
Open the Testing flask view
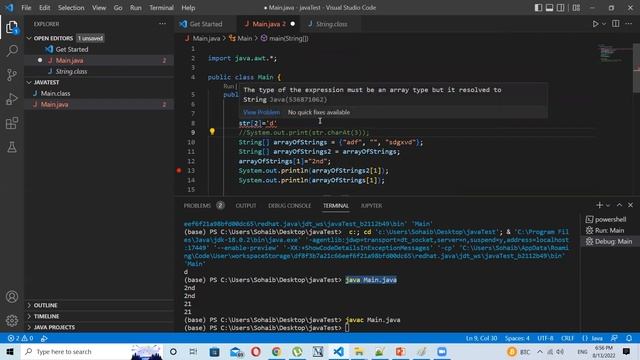click(12, 147)
